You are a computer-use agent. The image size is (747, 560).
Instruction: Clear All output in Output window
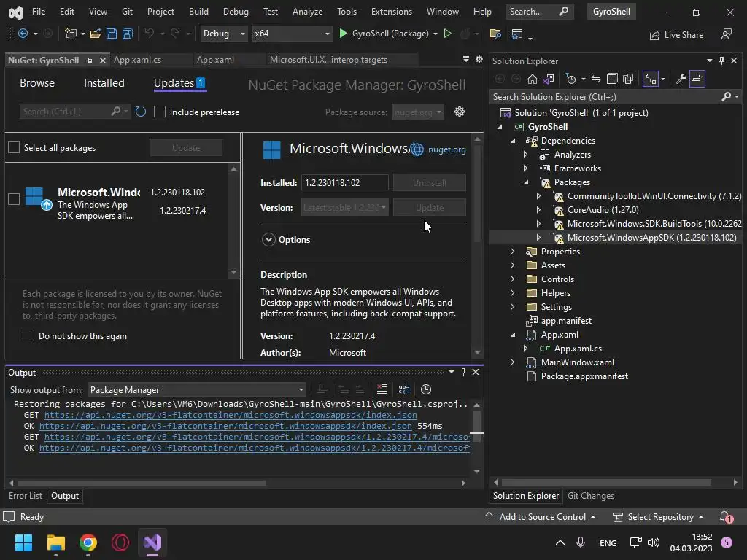[x=382, y=389]
